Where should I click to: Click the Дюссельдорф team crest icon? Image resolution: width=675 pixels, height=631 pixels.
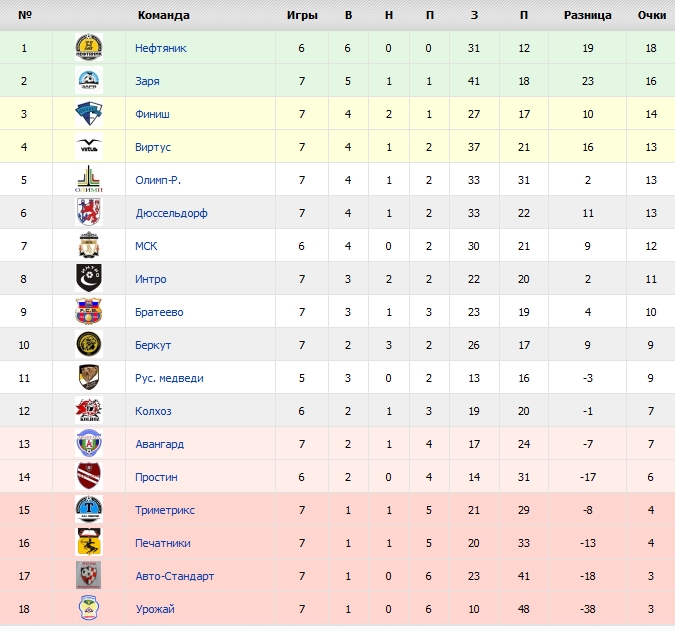tap(89, 213)
